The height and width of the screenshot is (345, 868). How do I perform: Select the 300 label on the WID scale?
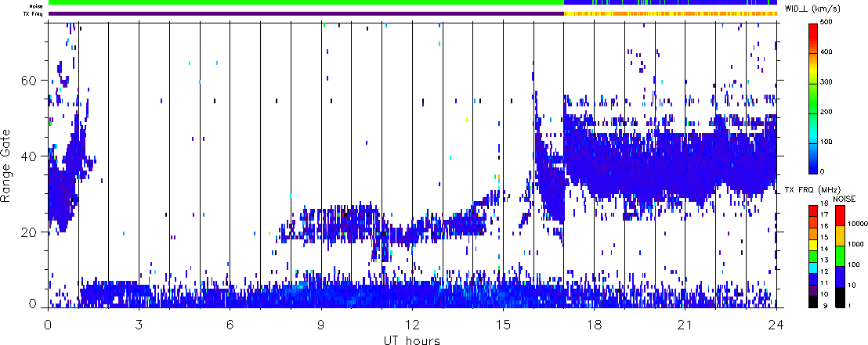click(826, 82)
